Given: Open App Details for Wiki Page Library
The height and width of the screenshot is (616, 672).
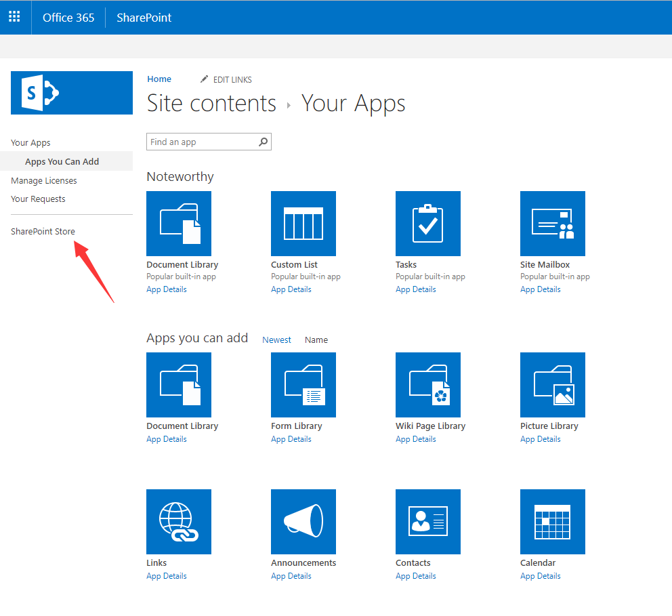Looking at the screenshot, I should click(416, 439).
